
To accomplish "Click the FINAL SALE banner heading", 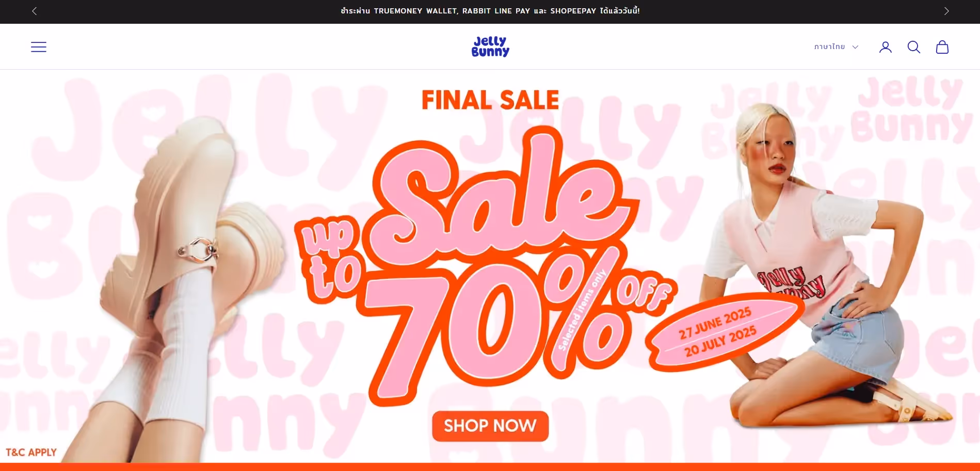I will 490,100.
